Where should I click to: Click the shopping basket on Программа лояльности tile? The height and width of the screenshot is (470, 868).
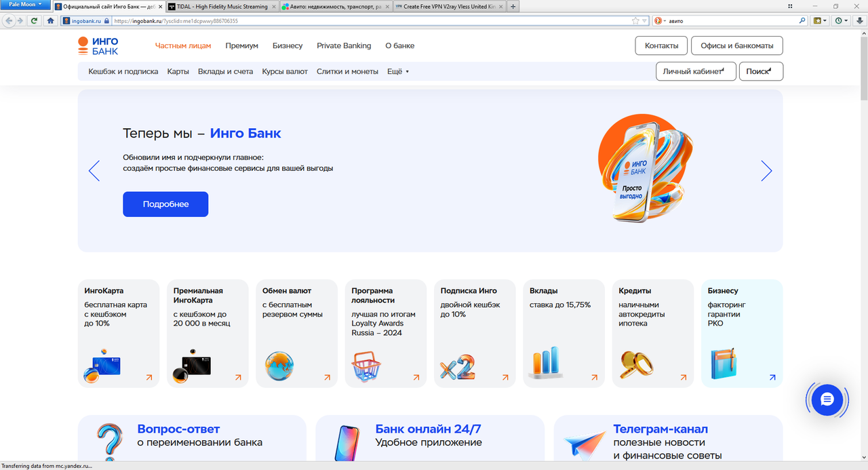click(x=367, y=367)
